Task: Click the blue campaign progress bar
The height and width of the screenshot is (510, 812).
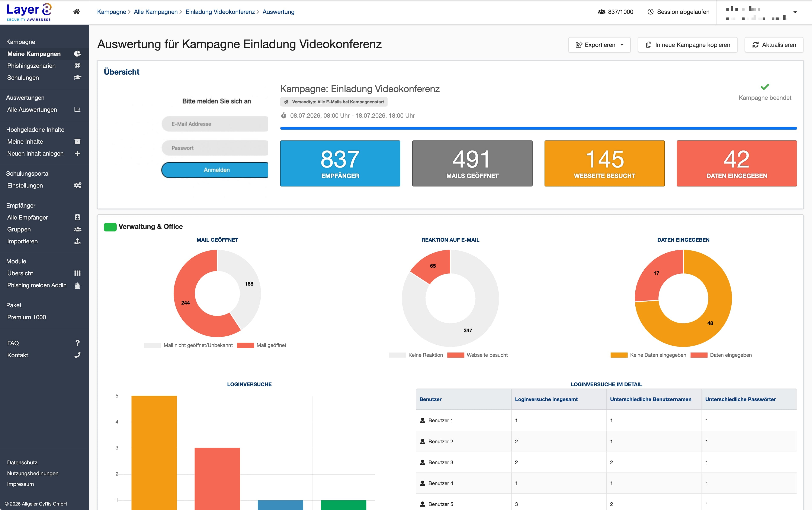Action: 539,128
